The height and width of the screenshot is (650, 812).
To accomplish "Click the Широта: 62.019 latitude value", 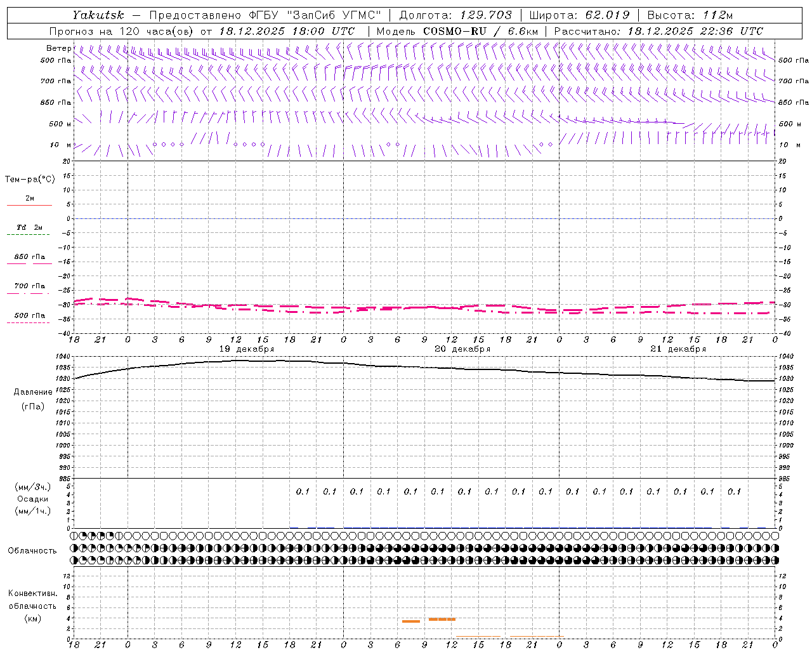I will coord(579,15).
